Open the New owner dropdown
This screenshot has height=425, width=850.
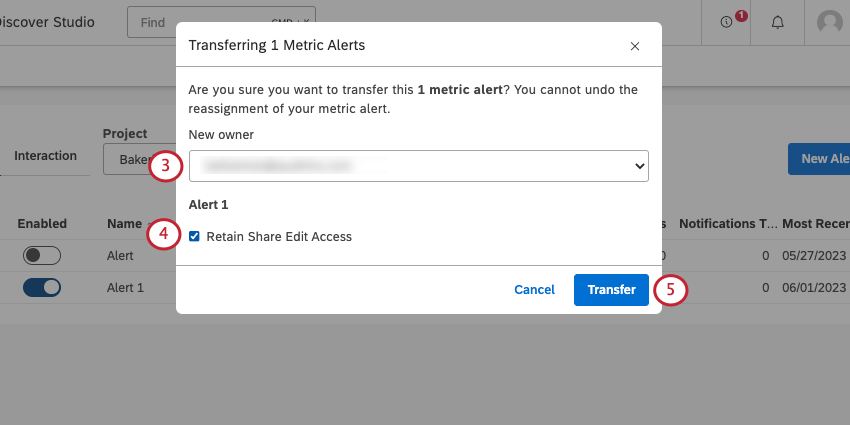pos(419,166)
